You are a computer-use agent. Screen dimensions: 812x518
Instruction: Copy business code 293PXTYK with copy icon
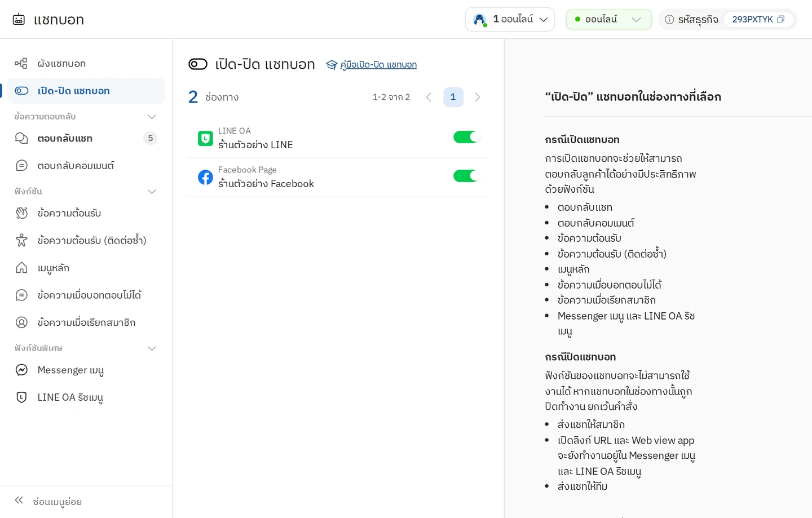point(781,19)
